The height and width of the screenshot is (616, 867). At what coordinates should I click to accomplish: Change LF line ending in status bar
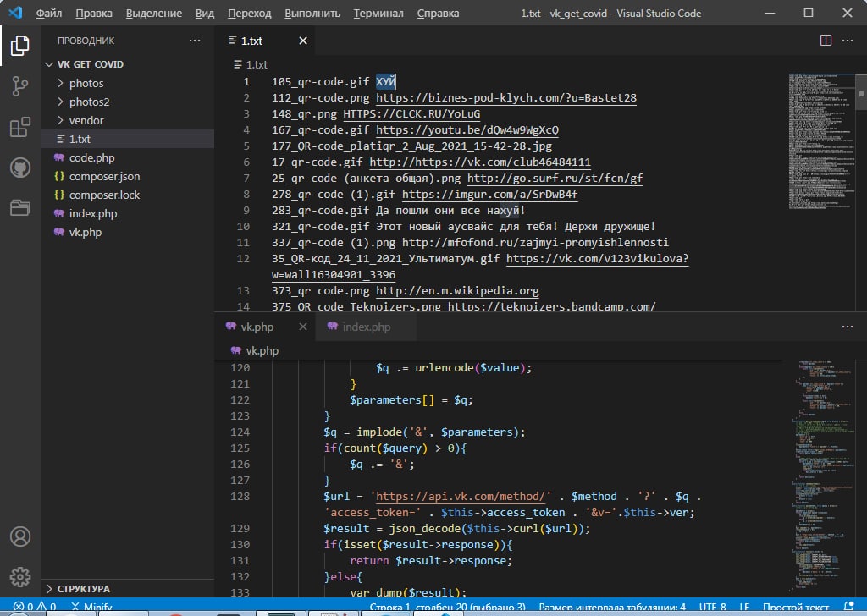coord(744,607)
